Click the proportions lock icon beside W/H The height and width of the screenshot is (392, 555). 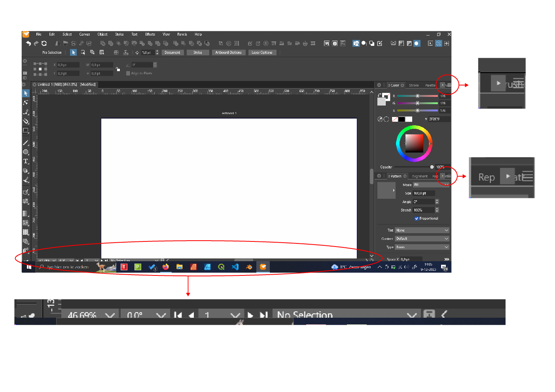click(x=118, y=69)
